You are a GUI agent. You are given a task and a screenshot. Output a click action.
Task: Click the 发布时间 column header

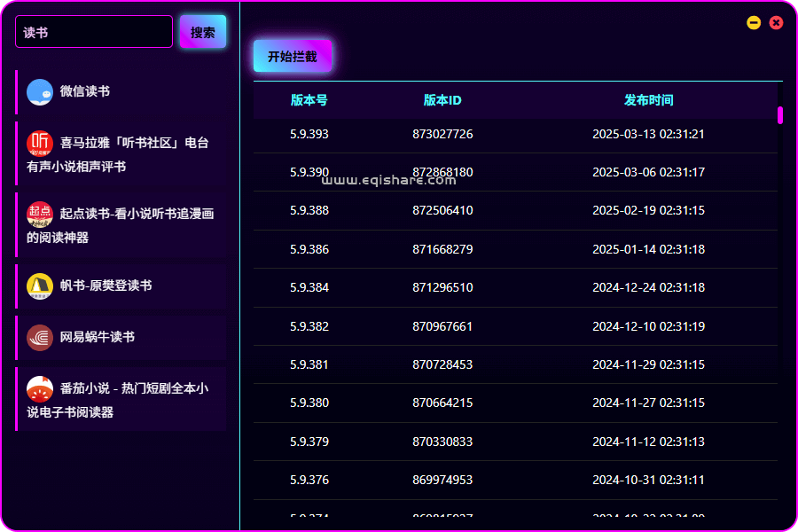pyautogui.click(x=648, y=100)
